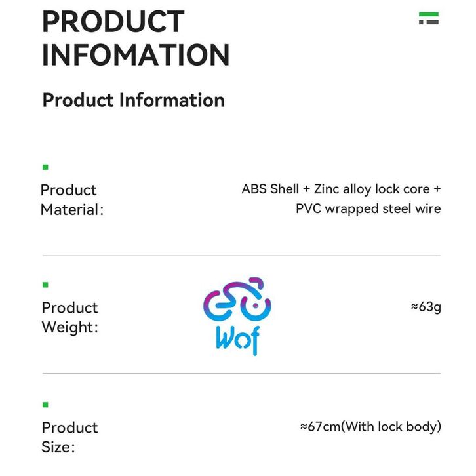Click the "Product Weight:" label

pyautogui.click(x=69, y=317)
